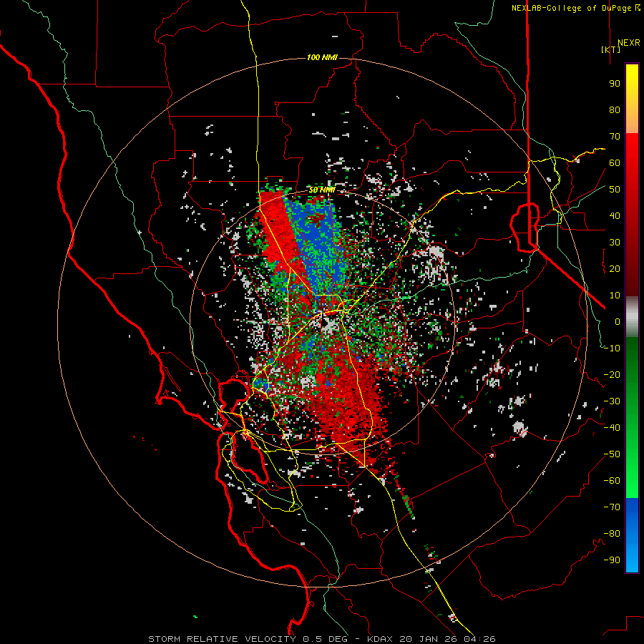Viewport: 644px width, 644px height.
Task: Click the 50 value on the velocity scale
Action: tap(615, 190)
